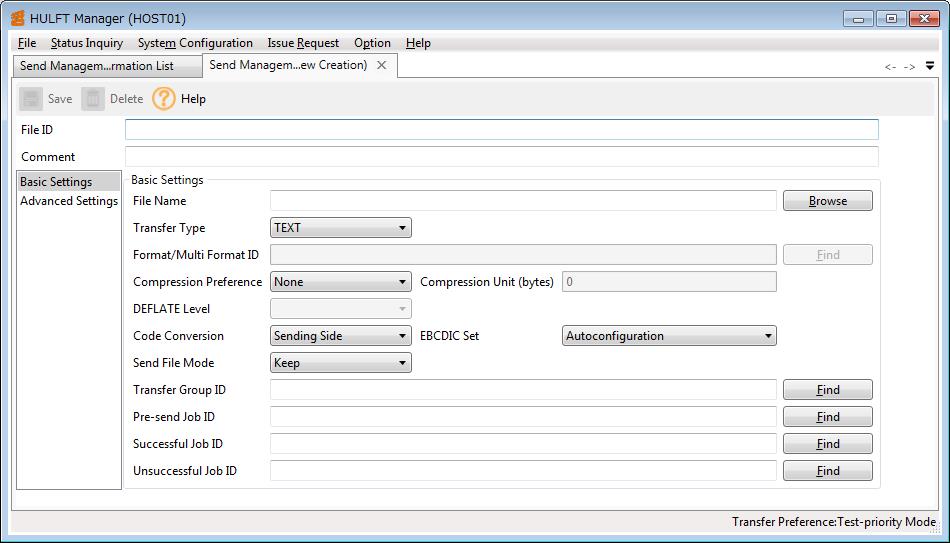Click Find for Successful Job ID
This screenshot has width=950, height=543.
[x=828, y=444]
